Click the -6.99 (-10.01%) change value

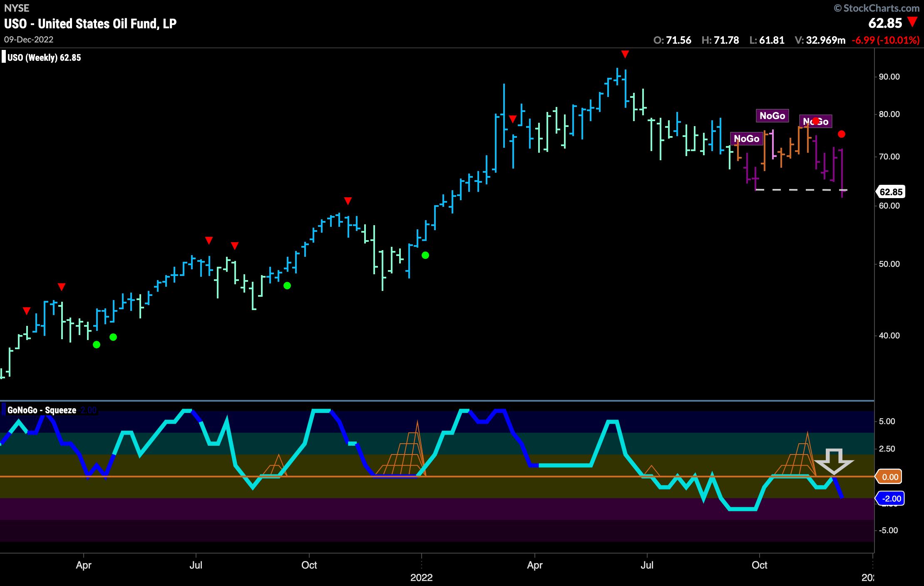click(885, 40)
